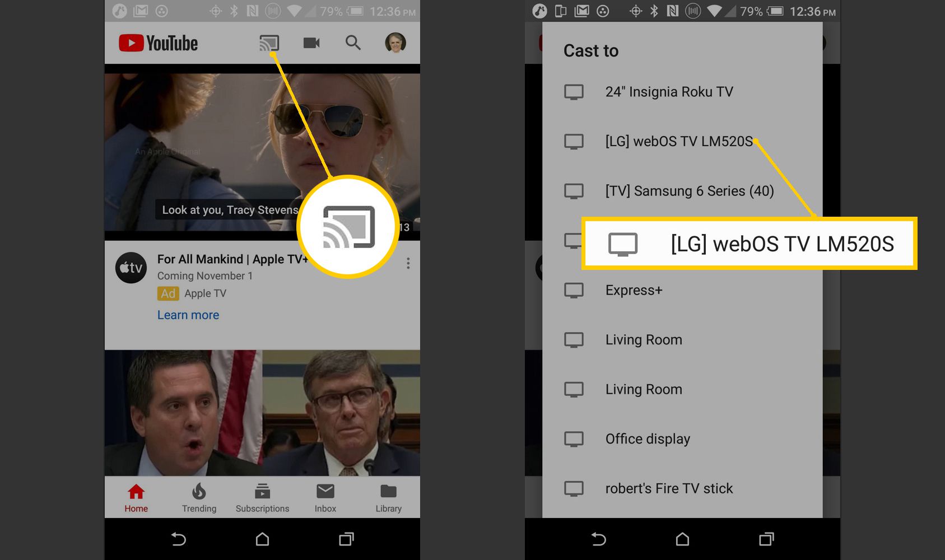Tap the battery indicator on right phone

click(775, 11)
